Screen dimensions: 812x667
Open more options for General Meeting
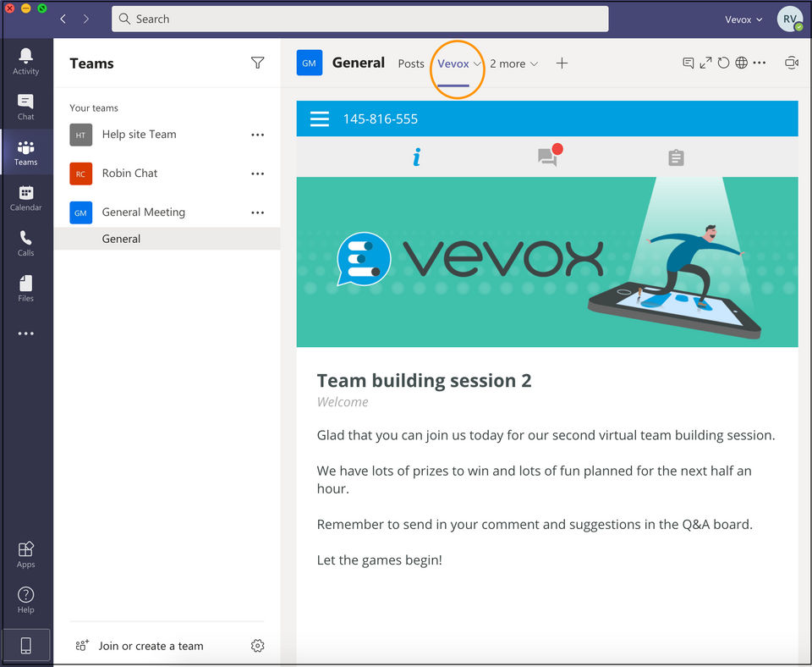[x=257, y=212]
